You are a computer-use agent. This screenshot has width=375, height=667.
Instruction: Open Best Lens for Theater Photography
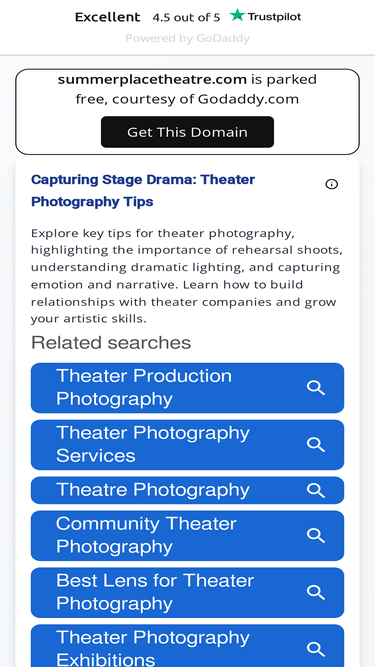coord(188,593)
